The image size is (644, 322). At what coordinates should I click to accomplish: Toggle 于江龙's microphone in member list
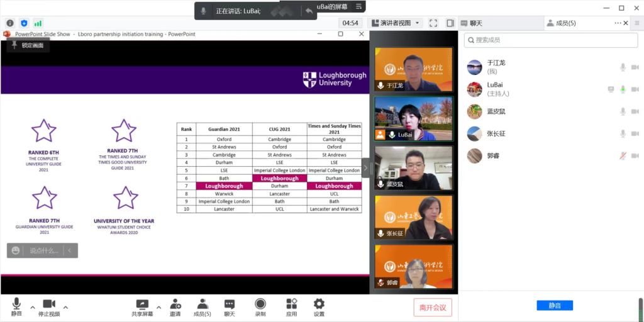pyautogui.click(x=623, y=67)
